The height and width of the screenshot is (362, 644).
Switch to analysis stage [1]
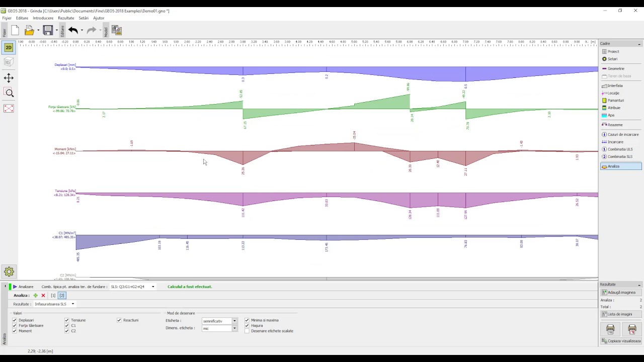click(x=53, y=295)
